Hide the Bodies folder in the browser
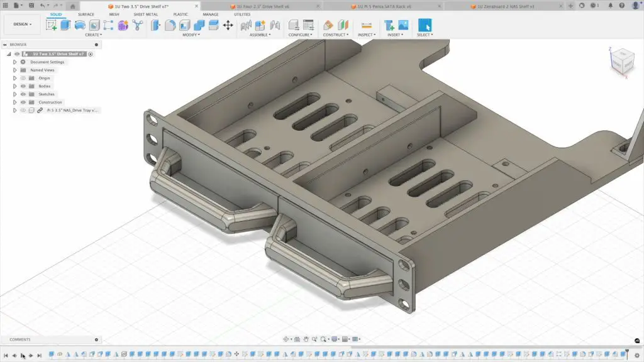 click(x=23, y=86)
